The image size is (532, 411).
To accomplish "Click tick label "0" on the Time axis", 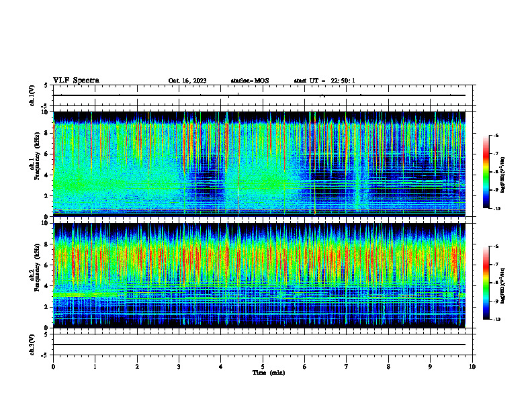I will [x=53, y=367].
